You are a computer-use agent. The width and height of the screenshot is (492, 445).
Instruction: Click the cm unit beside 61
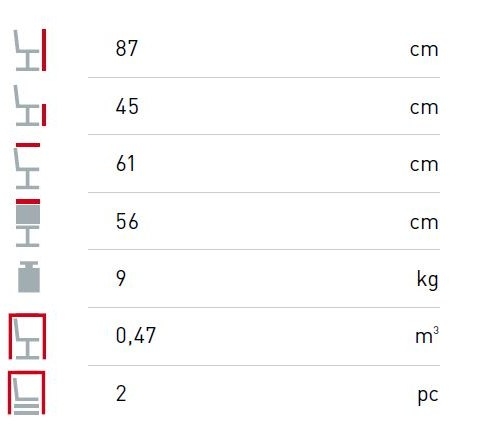coord(424,165)
